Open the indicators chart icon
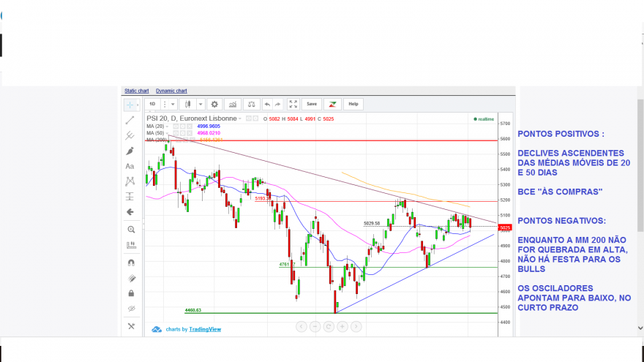644x362 pixels. tap(233, 105)
